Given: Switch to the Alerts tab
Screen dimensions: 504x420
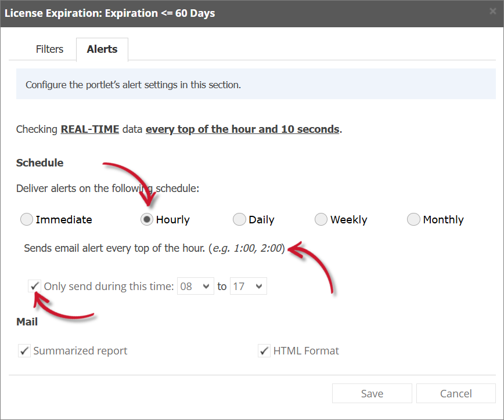Looking at the screenshot, I should tap(102, 49).
